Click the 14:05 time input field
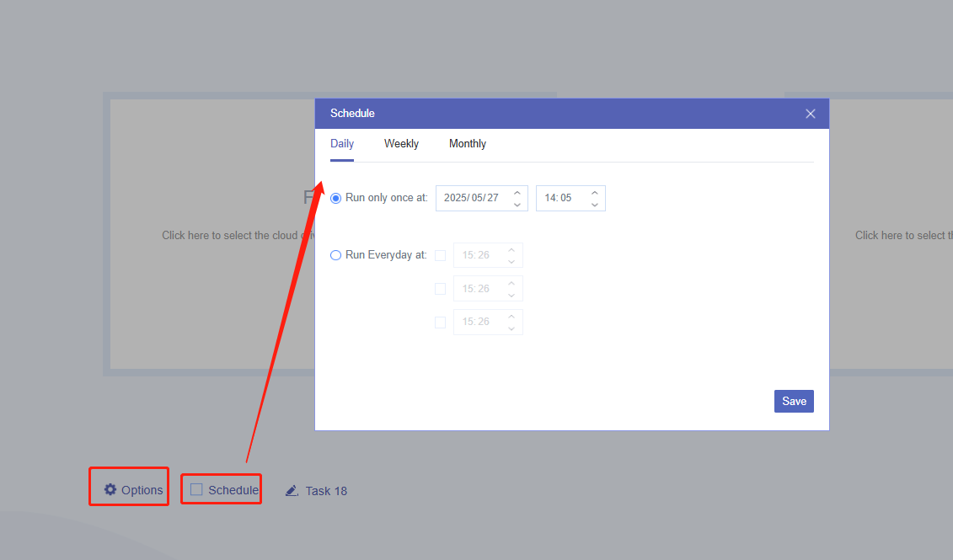Image resolution: width=953 pixels, height=560 pixels. point(559,198)
